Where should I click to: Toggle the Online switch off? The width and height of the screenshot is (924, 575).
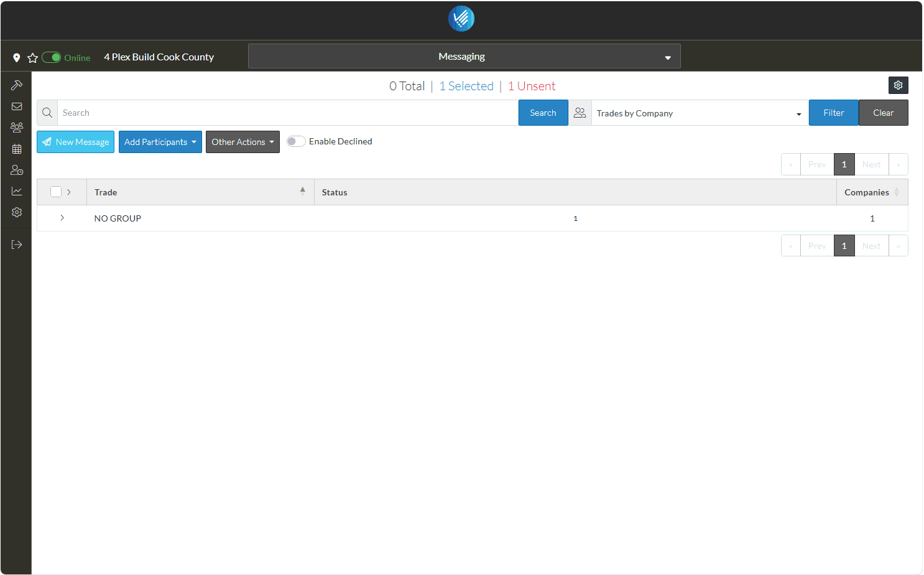51,58
